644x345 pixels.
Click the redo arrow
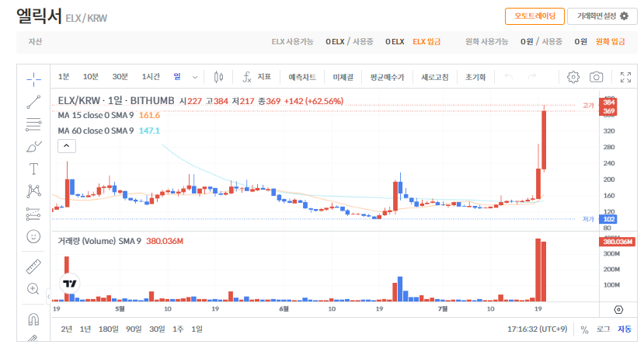tap(532, 76)
